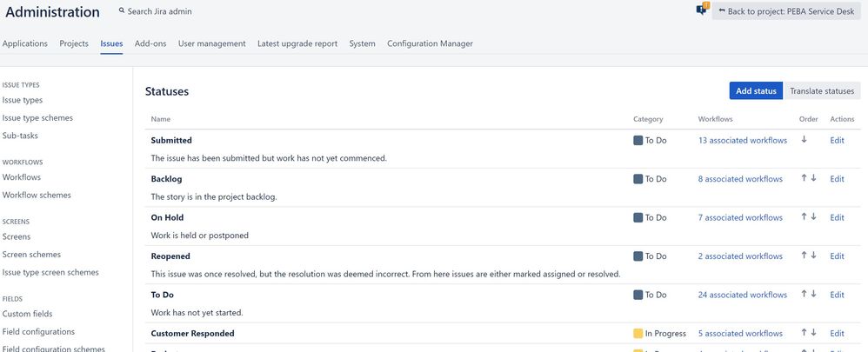Open the System tab
This screenshot has width=868, height=352.
[362, 43]
